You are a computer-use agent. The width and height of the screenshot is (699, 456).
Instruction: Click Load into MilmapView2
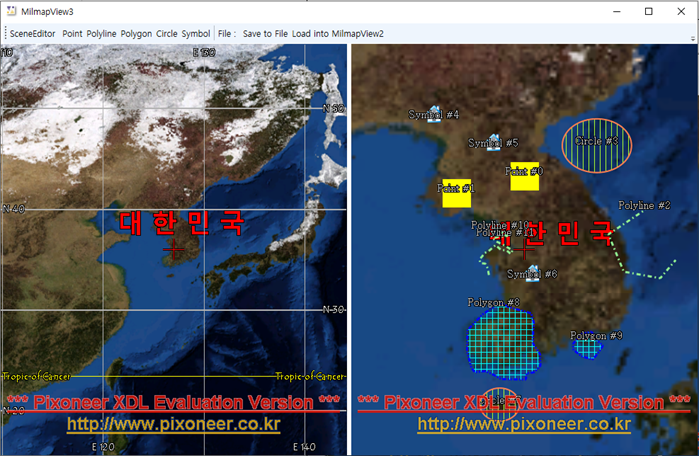[x=338, y=34]
